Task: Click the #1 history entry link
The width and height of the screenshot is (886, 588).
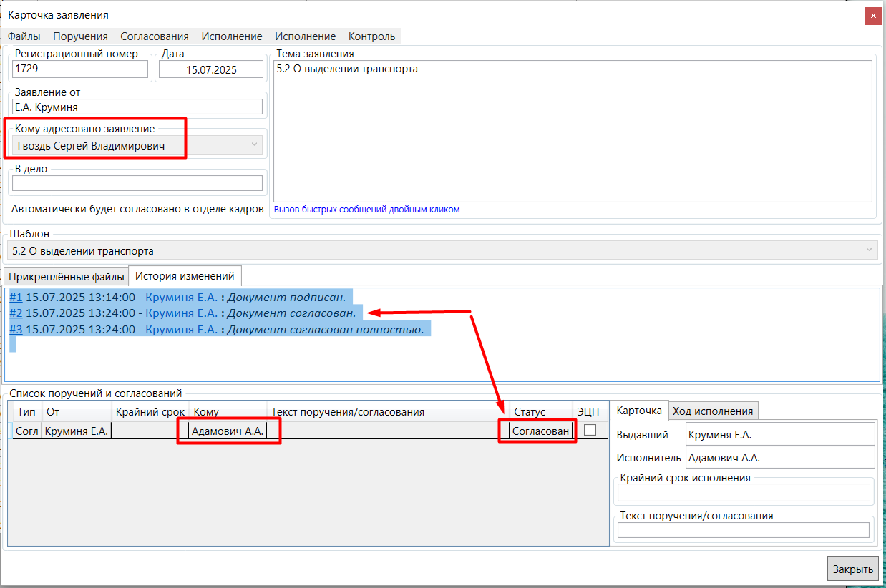Action: [x=16, y=298]
